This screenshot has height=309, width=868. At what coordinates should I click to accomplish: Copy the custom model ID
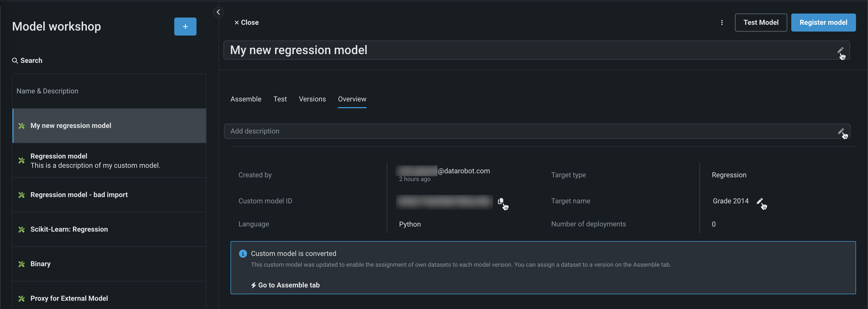click(x=500, y=201)
